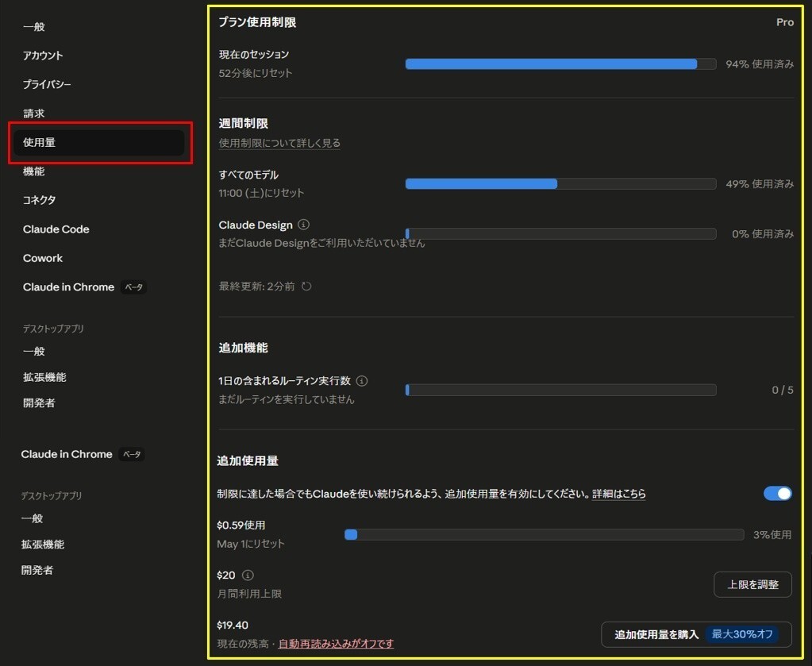The image size is (812, 666).
Task: Open the 機能 settings section
Action: tap(33, 171)
